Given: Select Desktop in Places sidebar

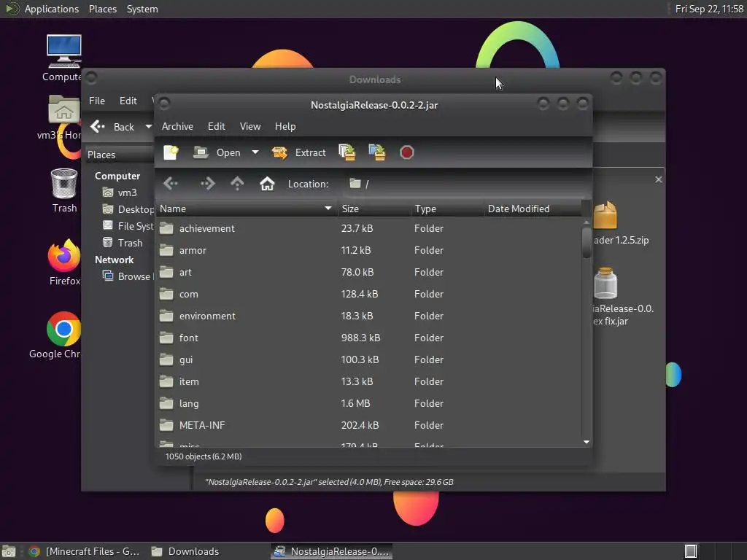Looking at the screenshot, I should [x=128, y=209].
